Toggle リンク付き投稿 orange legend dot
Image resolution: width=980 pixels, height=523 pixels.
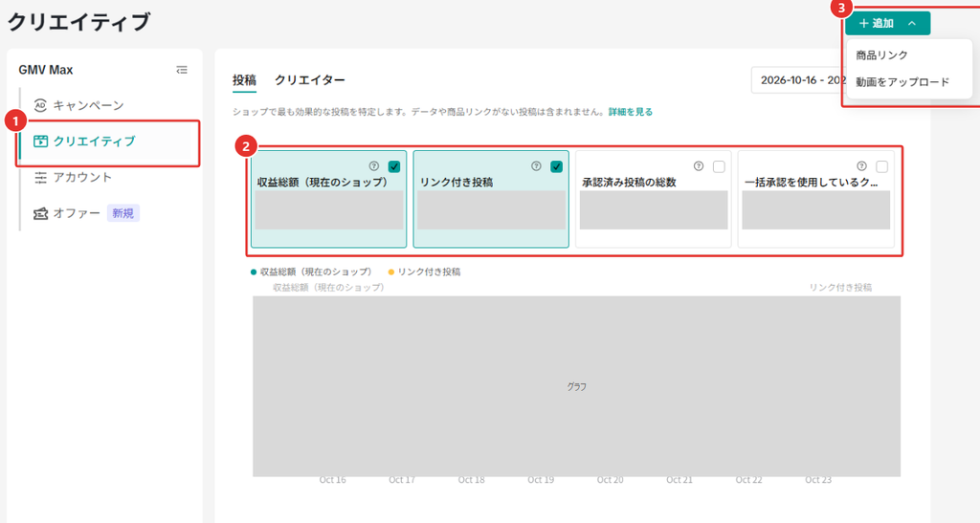click(x=391, y=272)
